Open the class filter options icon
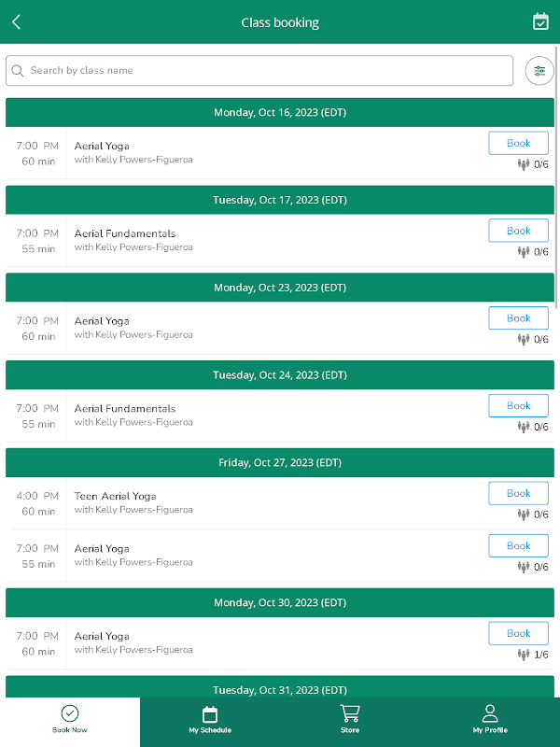Image resolution: width=560 pixels, height=747 pixels. [x=539, y=71]
